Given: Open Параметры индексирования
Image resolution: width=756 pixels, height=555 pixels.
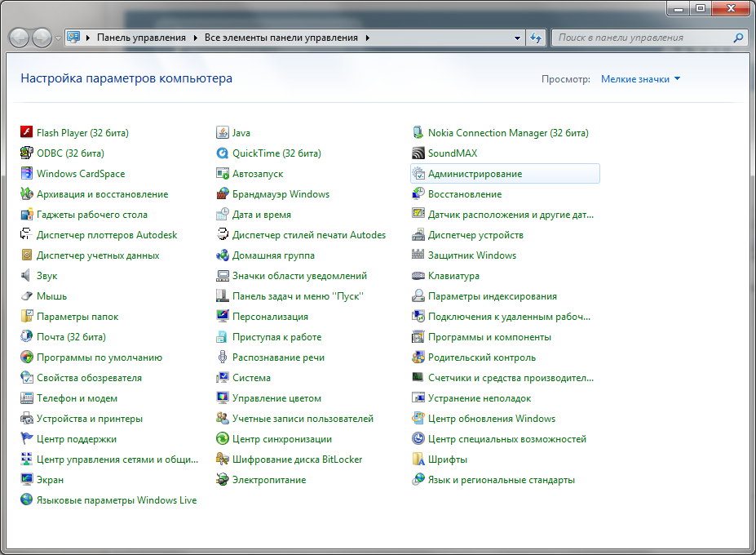Looking at the screenshot, I should pyautogui.click(x=493, y=296).
